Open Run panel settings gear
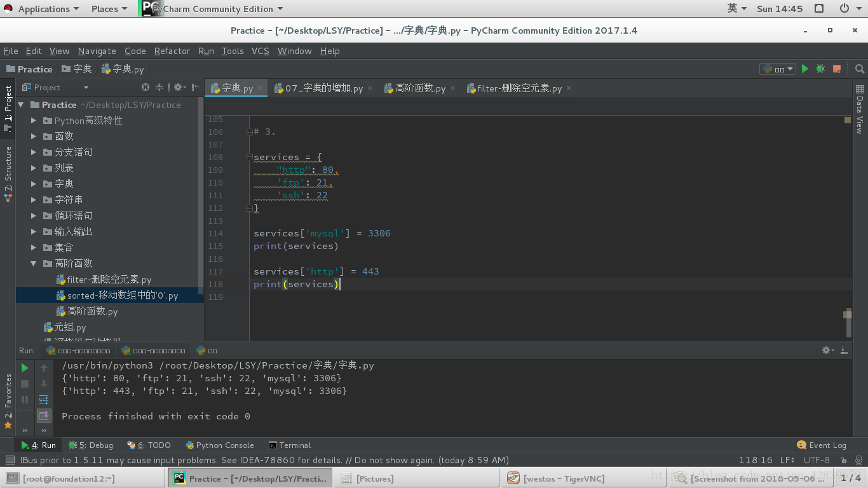The height and width of the screenshot is (488, 868). click(827, 350)
